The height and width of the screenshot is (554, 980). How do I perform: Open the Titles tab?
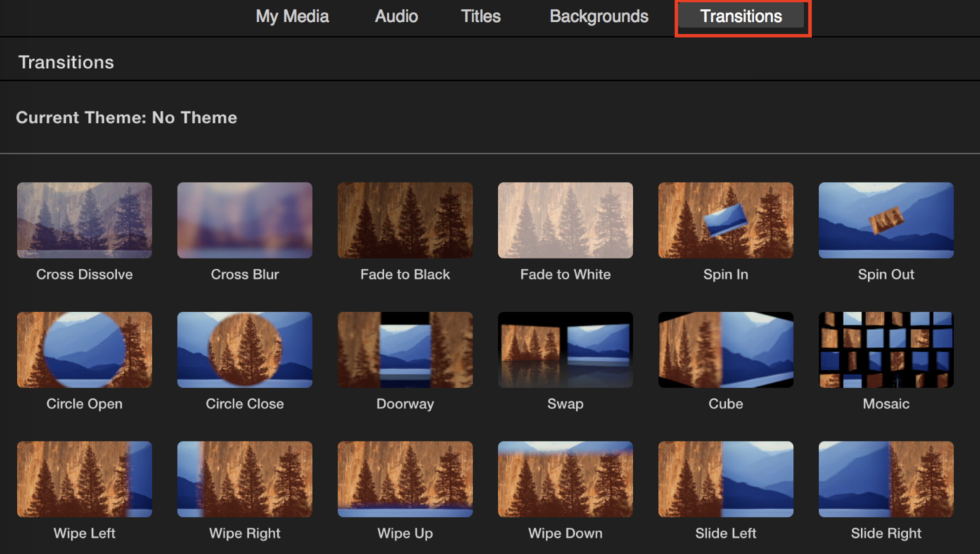coord(481,16)
